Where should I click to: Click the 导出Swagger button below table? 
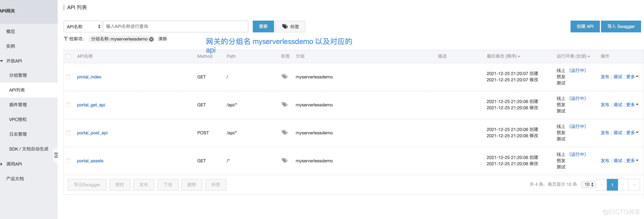coord(87,185)
